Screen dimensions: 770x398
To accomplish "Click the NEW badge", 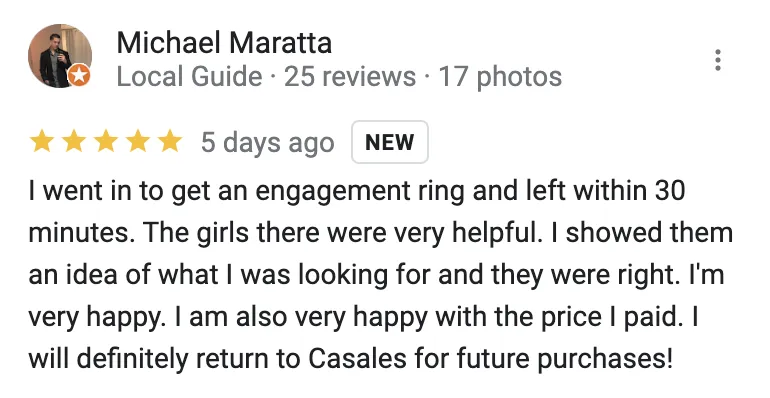I will click(x=390, y=142).
